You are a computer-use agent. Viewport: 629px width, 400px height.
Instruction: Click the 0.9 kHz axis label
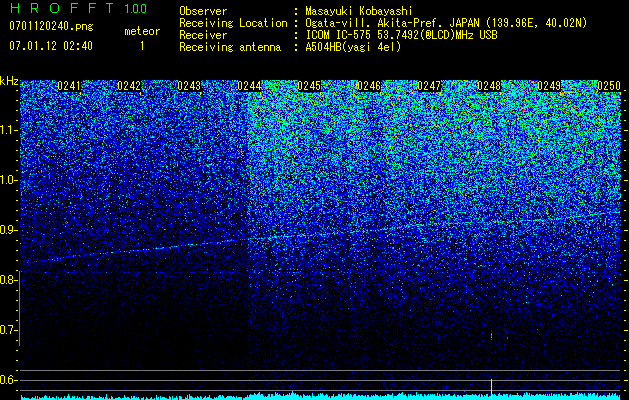8,230
